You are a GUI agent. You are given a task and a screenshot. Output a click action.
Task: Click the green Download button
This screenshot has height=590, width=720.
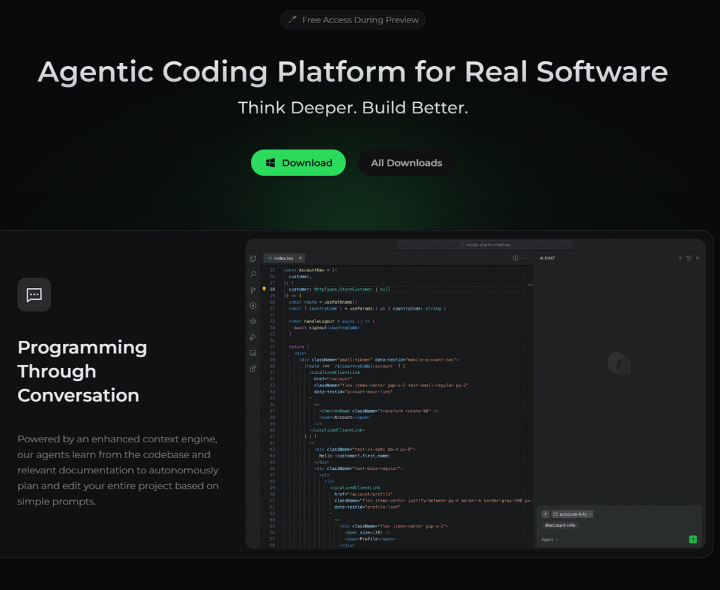[298, 163]
